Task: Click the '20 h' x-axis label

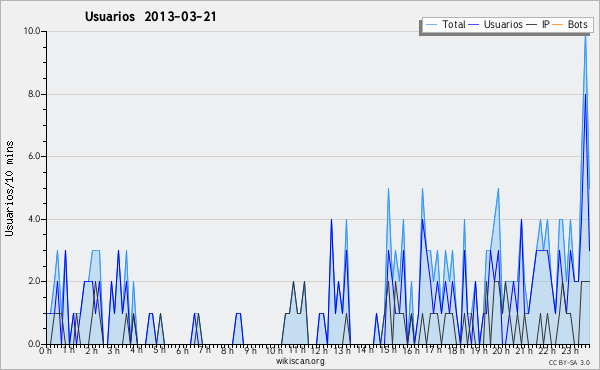Action: point(501,351)
